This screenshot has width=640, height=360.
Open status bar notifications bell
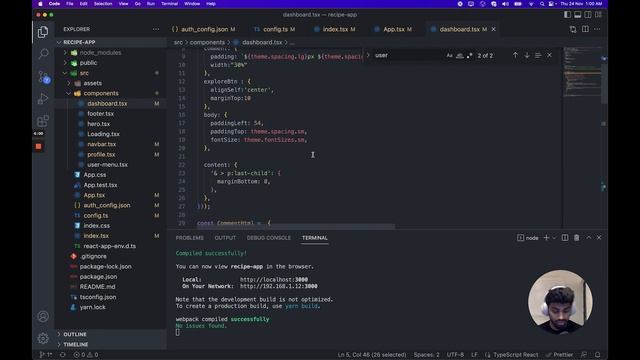[598, 355]
